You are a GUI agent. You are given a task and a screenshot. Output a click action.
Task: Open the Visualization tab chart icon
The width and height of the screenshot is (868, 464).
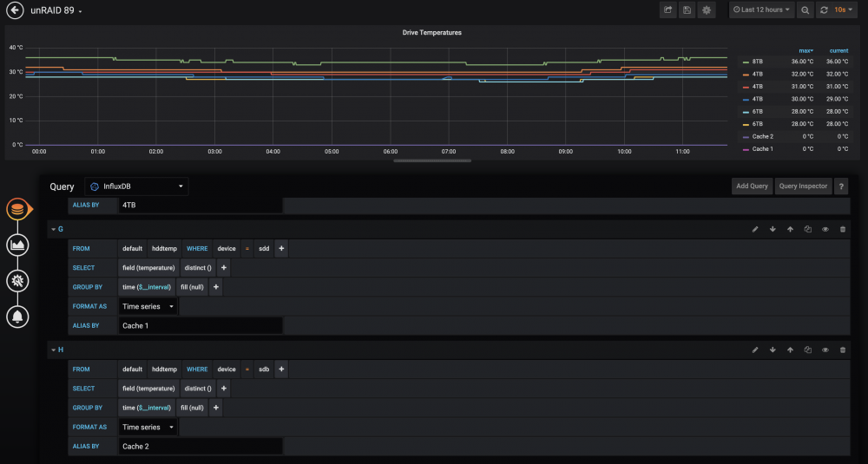pos(17,245)
